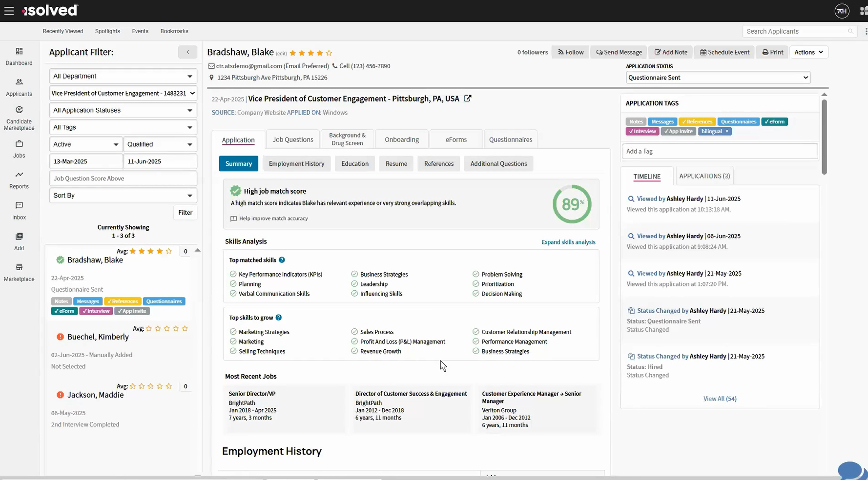Image resolution: width=868 pixels, height=480 pixels.
Task: Change the Questionnaire Sent application status
Action: (717, 77)
